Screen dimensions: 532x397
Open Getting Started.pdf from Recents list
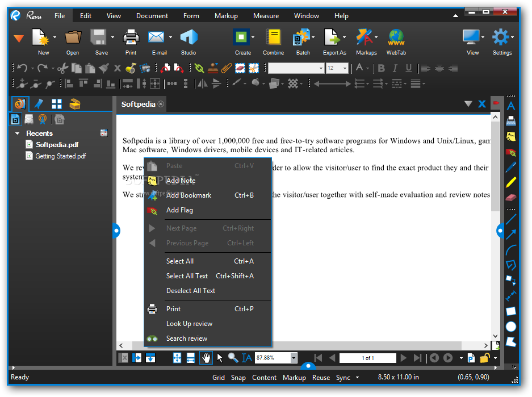click(x=60, y=156)
